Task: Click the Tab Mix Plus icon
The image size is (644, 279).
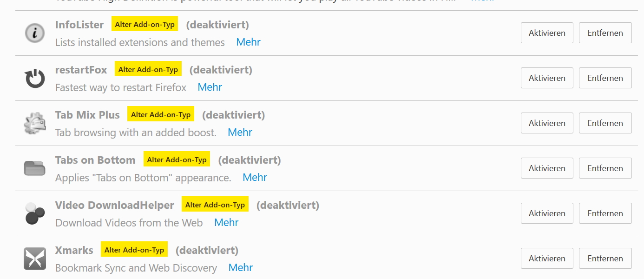Action: [34, 123]
